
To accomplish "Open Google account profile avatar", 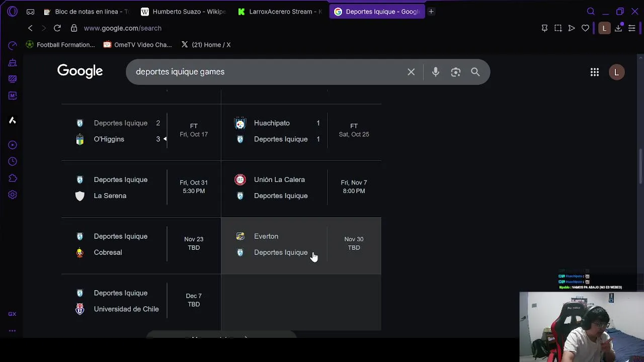I will [x=617, y=72].
